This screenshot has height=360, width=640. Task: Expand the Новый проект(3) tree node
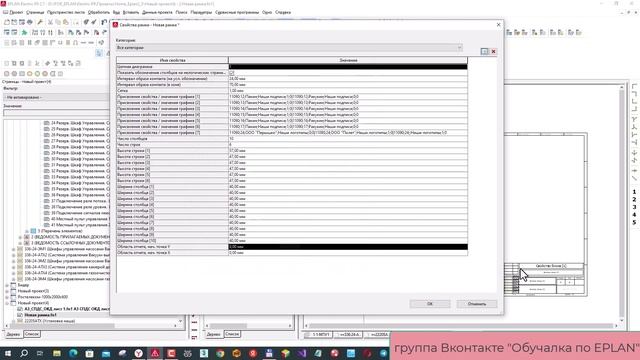(7, 291)
